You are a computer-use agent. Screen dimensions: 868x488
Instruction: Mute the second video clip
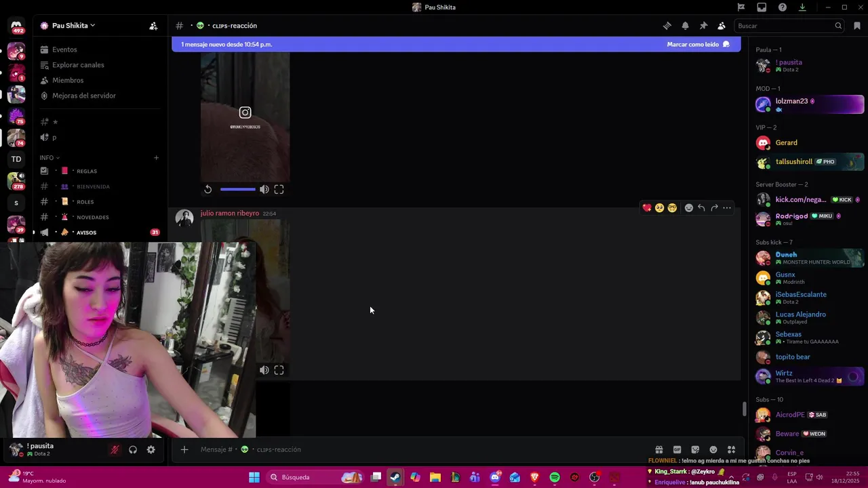point(264,370)
